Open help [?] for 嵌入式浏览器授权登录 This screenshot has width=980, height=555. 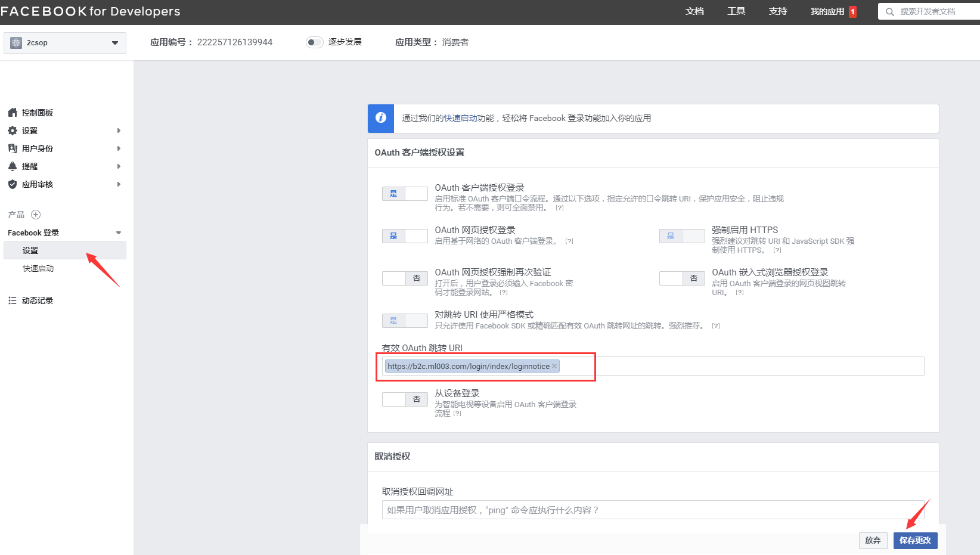(x=740, y=293)
